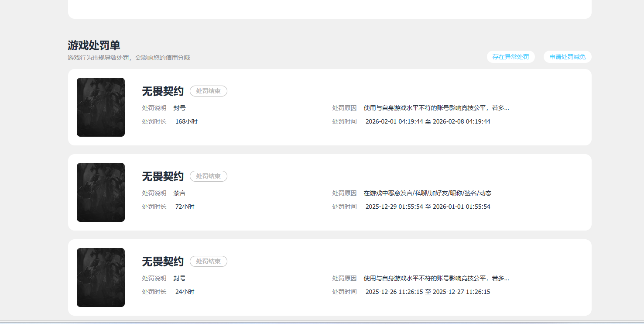This screenshot has height=324, width=644.
Task: Click 处罚结束 badge on the 24小时 card
Action: tap(208, 262)
